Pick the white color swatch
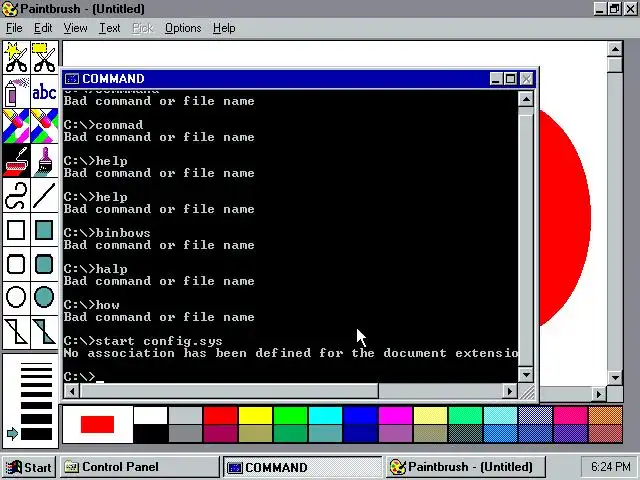 tap(151, 416)
